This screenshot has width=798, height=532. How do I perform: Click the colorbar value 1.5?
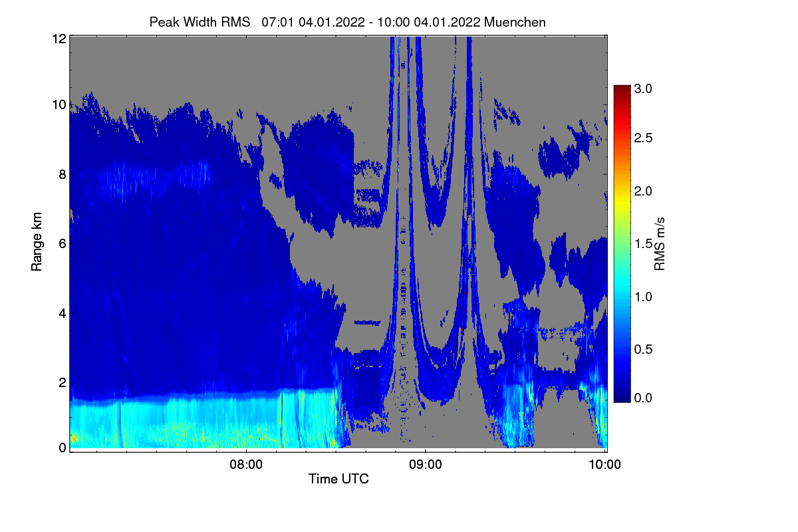(643, 243)
